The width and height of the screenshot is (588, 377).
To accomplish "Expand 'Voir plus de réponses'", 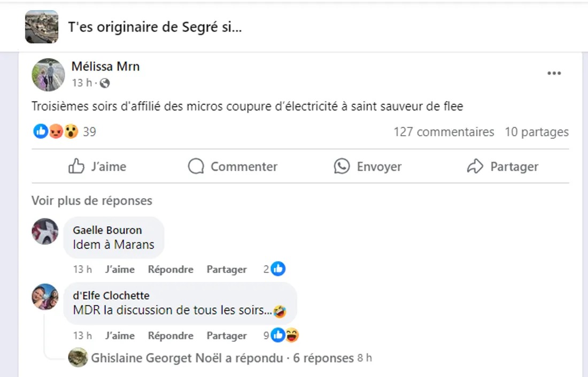I will [x=92, y=201].
